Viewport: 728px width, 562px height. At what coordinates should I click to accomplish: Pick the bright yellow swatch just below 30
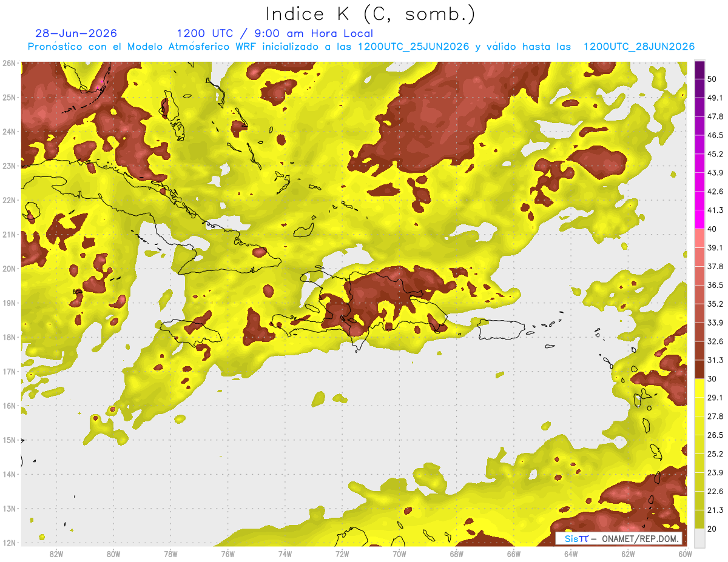(x=699, y=388)
